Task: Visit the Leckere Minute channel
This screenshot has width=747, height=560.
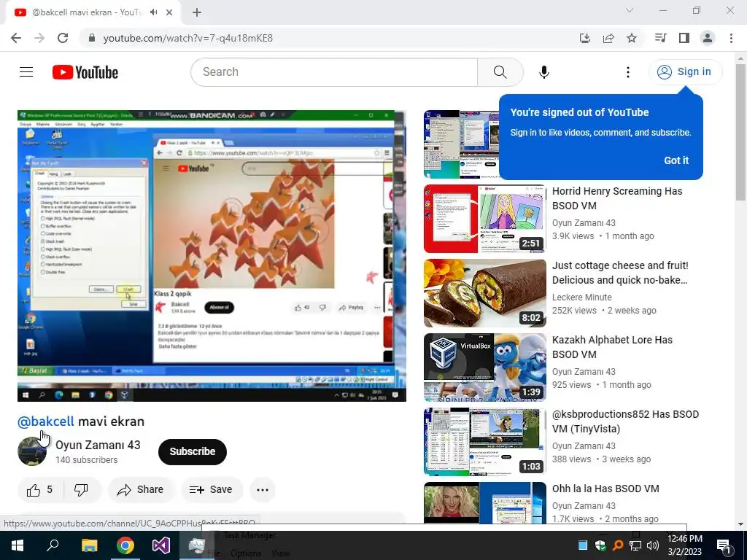Action: tap(581, 297)
